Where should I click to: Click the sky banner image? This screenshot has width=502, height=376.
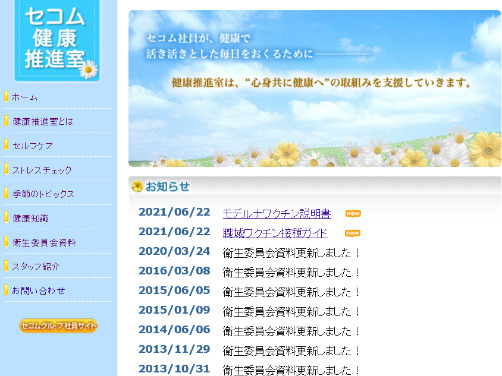315,88
